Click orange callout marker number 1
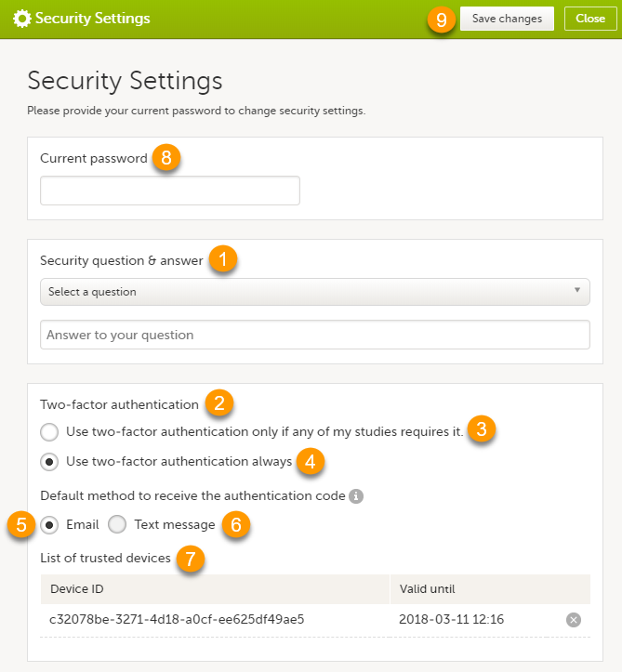 (222, 260)
